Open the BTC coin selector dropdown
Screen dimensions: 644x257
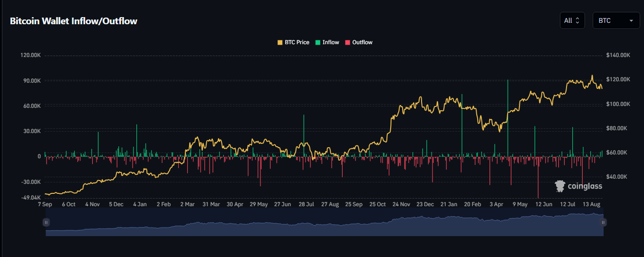[x=616, y=20]
